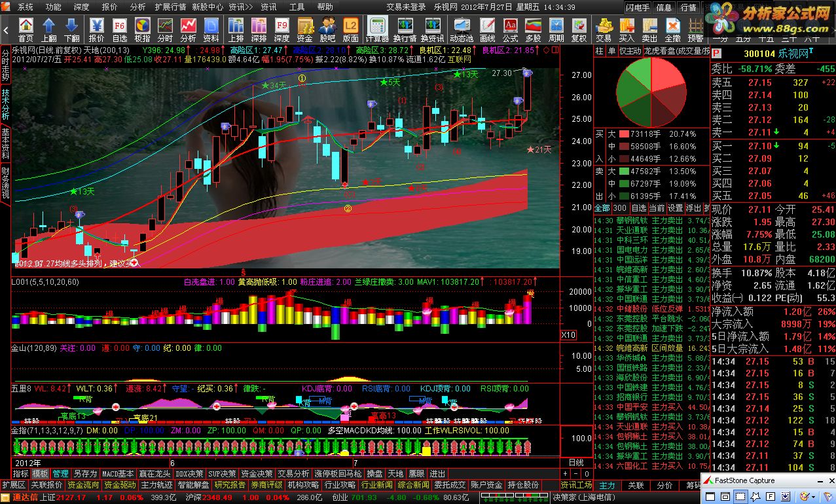This screenshot has width=836, height=504.
Task: Select the 模板 tab below the chart
Action: 41,473
